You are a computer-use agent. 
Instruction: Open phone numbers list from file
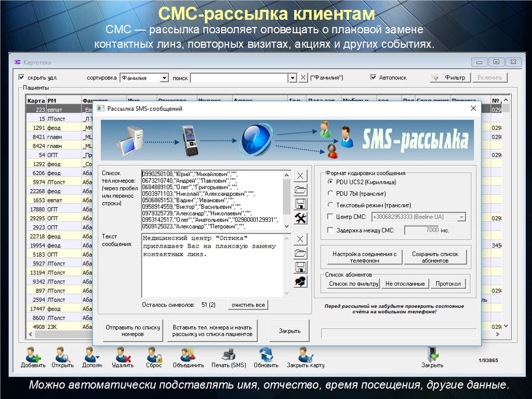(301, 190)
